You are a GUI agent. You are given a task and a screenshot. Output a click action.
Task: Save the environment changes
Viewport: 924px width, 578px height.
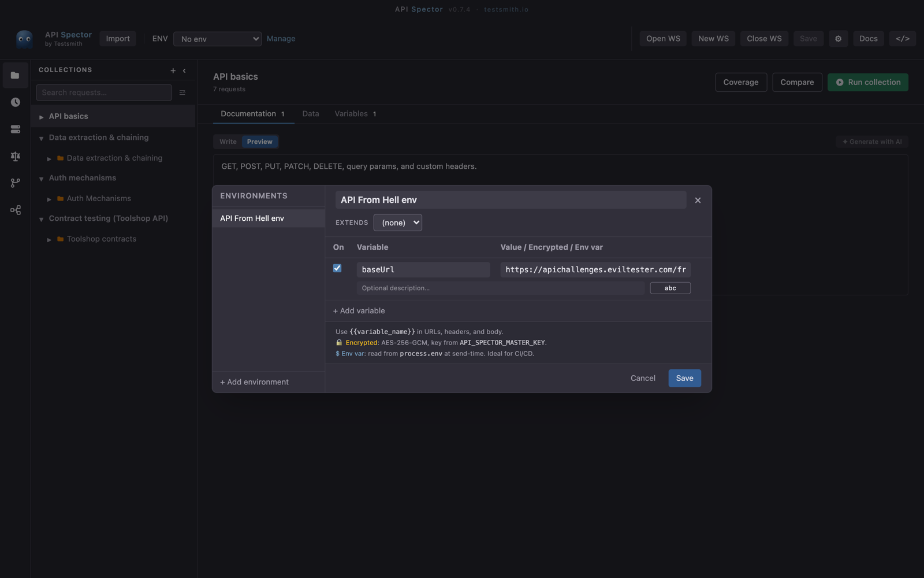[684, 378]
